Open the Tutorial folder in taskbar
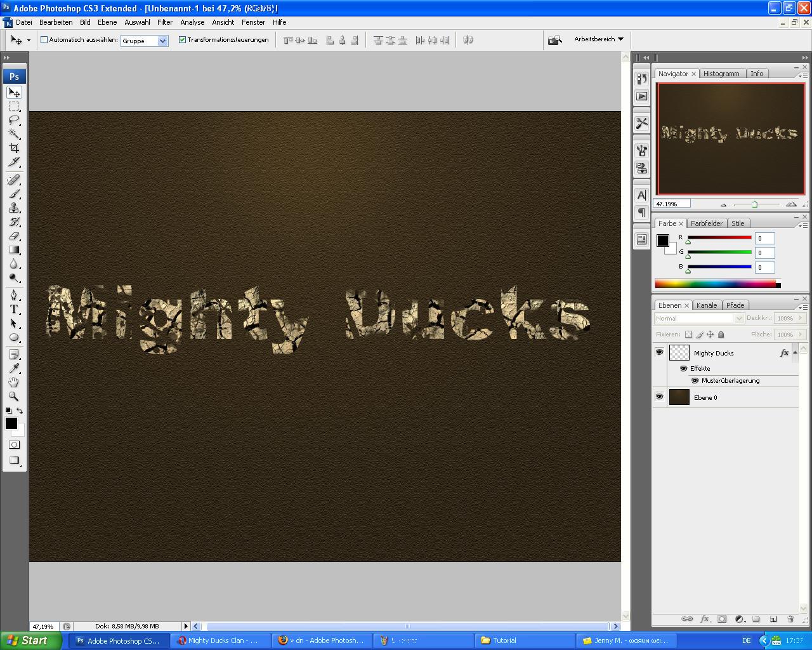This screenshot has height=650, width=812. click(x=523, y=640)
